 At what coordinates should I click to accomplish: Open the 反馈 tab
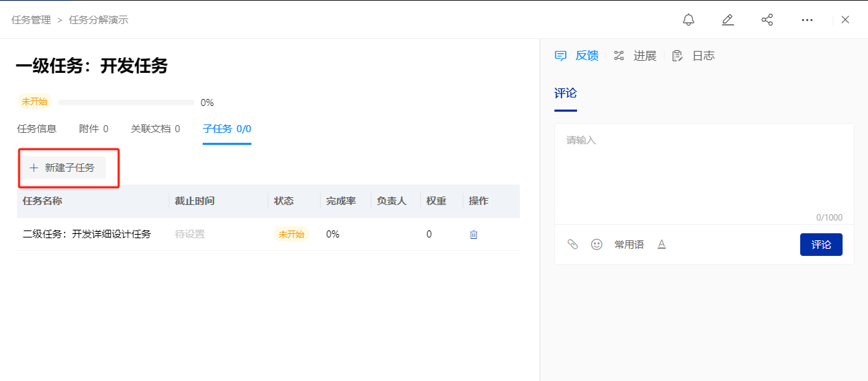coord(577,56)
